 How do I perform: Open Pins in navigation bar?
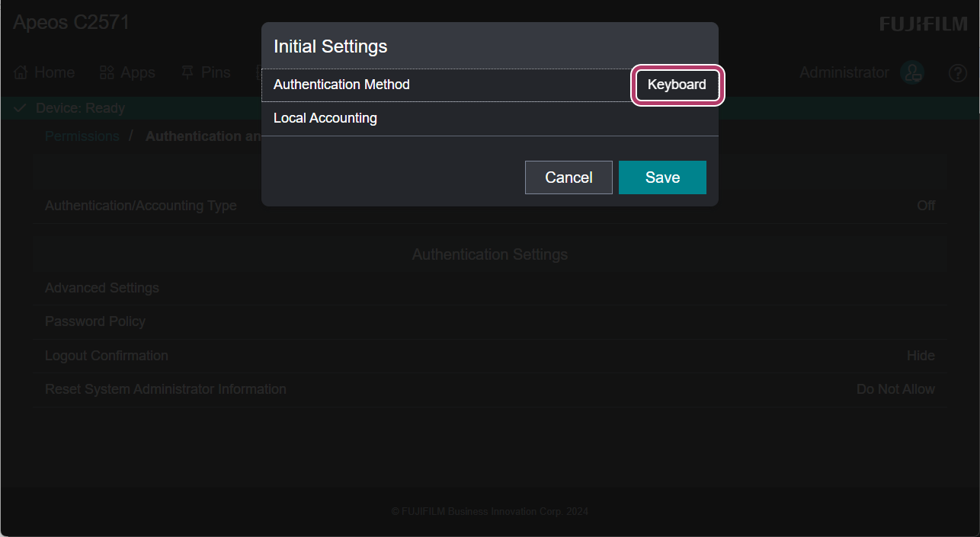[206, 72]
